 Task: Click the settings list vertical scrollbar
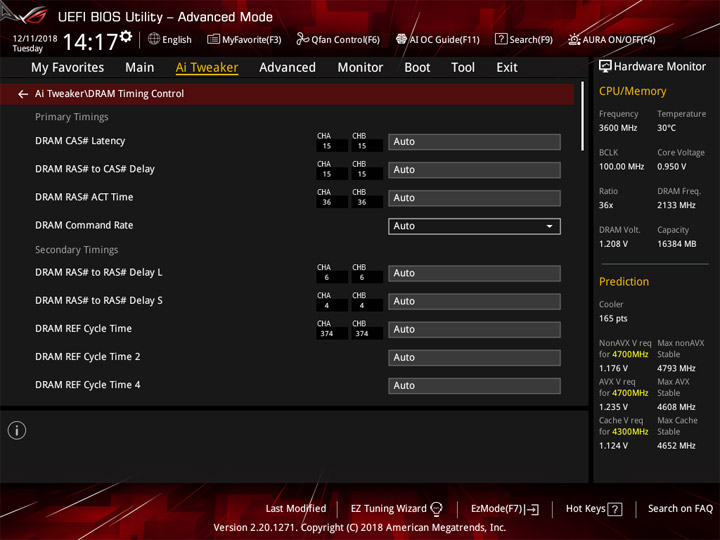(582, 116)
